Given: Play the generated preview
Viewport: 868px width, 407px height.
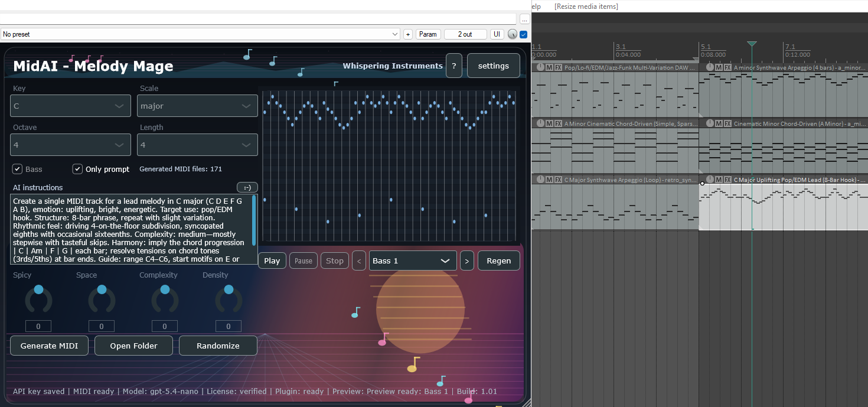Looking at the screenshot, I should 272,261.
